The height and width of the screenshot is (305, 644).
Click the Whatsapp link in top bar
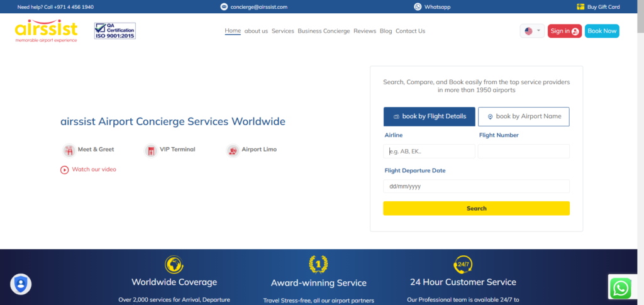tap(438, 7)
